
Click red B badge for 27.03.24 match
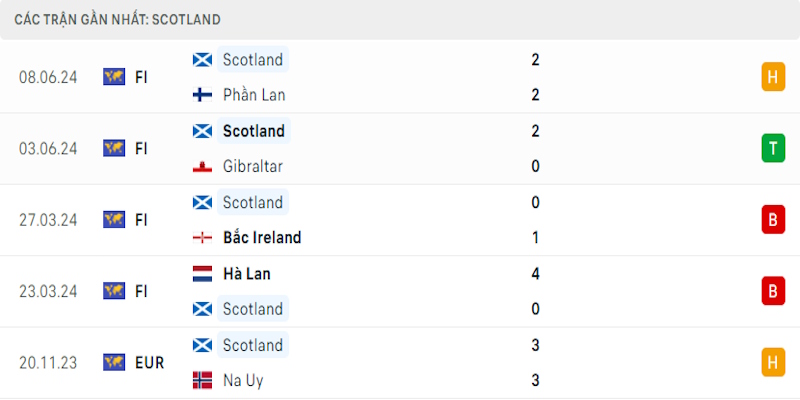(x=773, y=220)
